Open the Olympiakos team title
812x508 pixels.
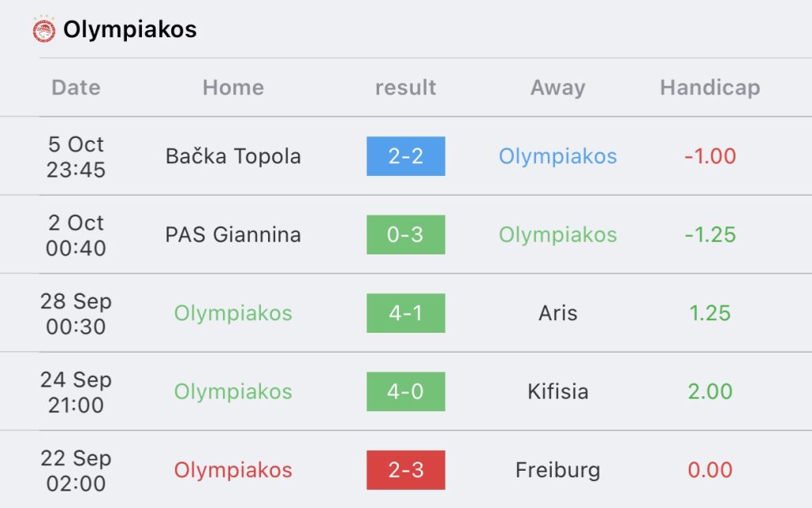coord(130,29)
